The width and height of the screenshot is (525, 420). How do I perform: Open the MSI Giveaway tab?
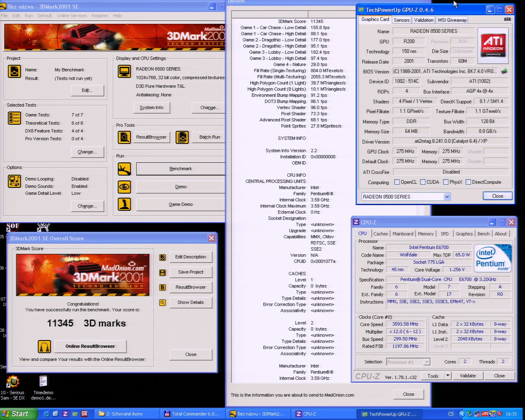[x=452, y=20]
